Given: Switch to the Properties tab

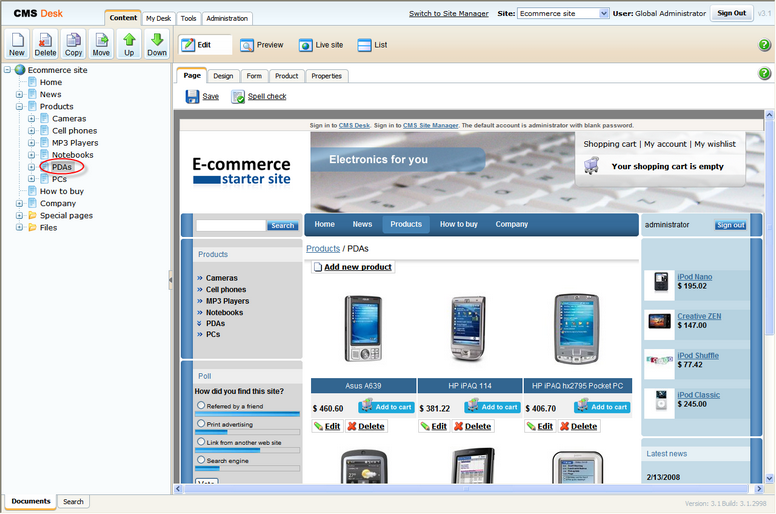Looking at the screenshot, I should tap(327, 76).
